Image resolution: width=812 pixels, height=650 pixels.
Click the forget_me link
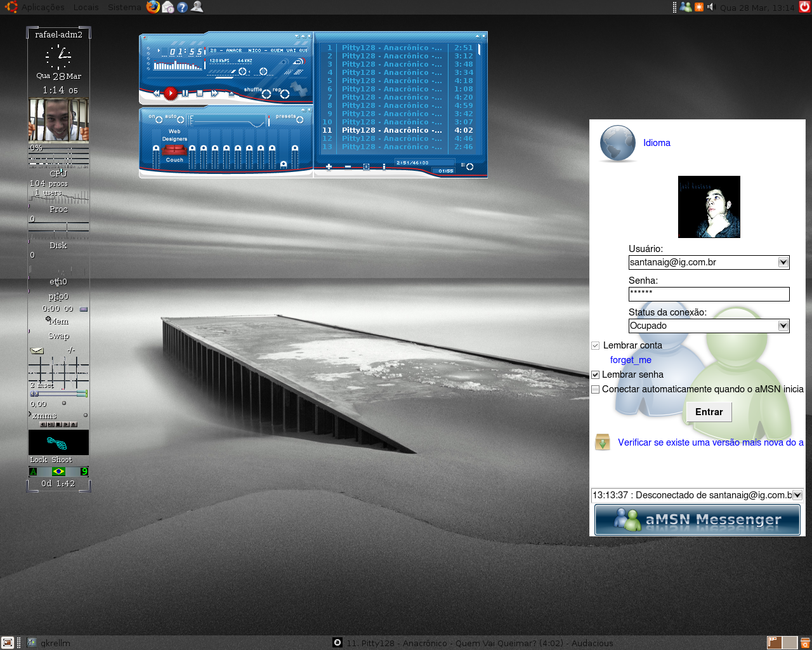(x=631, y=360)
